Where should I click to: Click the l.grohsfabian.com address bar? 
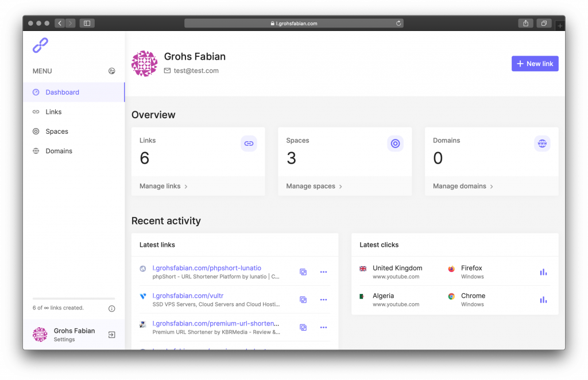(x=293, y=23)
